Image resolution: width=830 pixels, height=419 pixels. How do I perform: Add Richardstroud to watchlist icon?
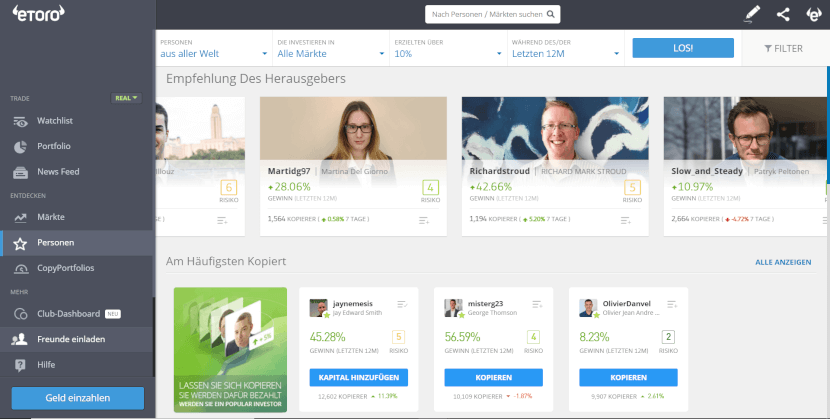click(626, 221)
